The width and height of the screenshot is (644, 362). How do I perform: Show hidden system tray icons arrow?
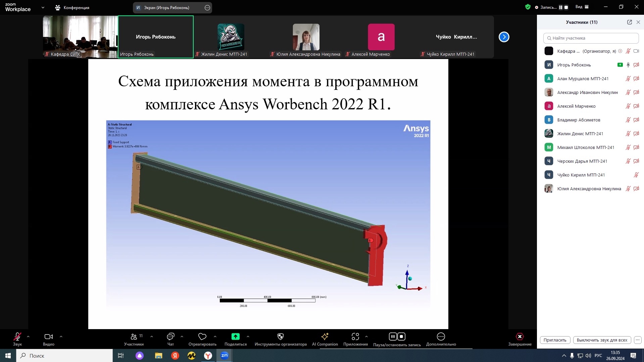tap(564, 356)
